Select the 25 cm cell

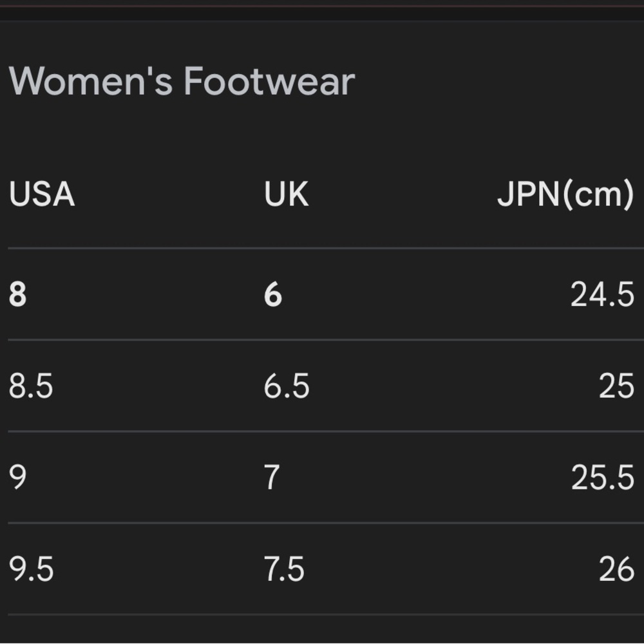tap(616, 386)
